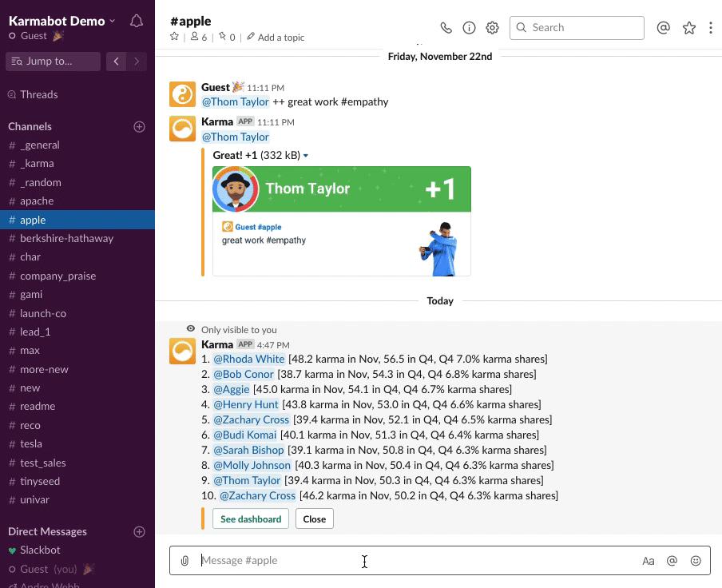Show mentions and reactions @ icon
This screenshot has height=588, width=722.
coord(663,28)
